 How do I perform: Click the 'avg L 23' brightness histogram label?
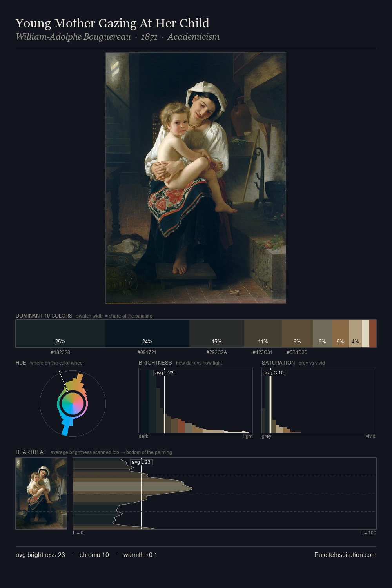tap(164, 373)
